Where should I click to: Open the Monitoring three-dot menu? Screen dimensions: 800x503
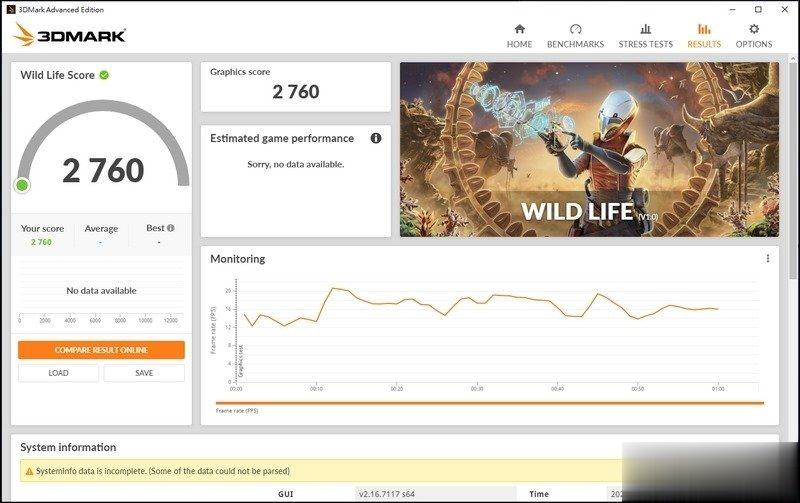(x=767, y=259)
